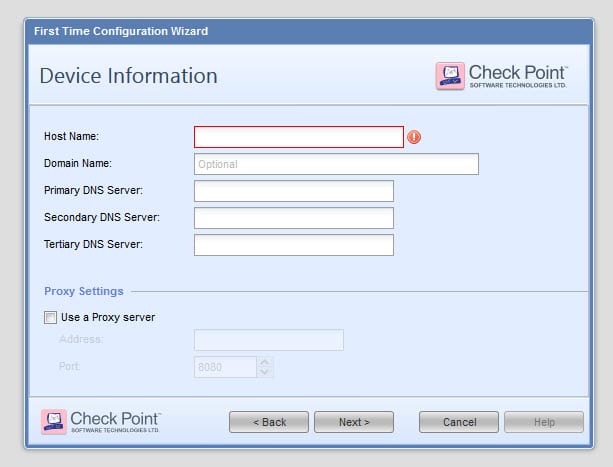Click the Tertiary DNS Server label
Viewport: 613px width, 467px height.
click(93, 244)
